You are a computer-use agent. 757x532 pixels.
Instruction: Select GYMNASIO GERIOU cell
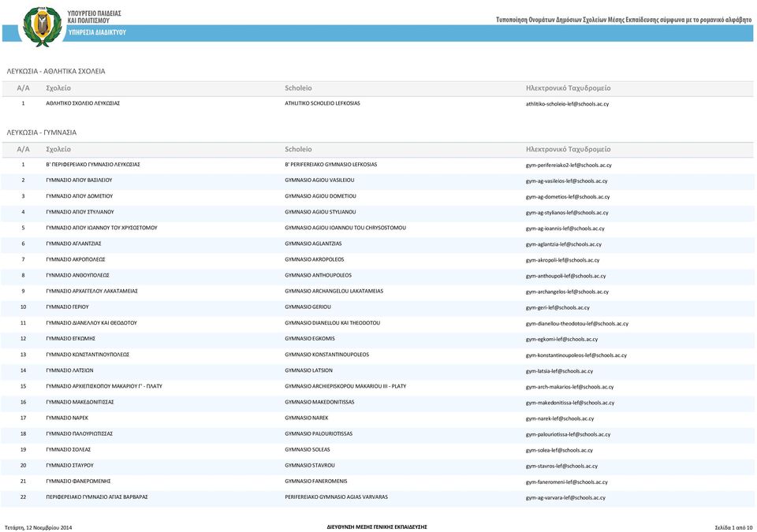coord(307,307)
